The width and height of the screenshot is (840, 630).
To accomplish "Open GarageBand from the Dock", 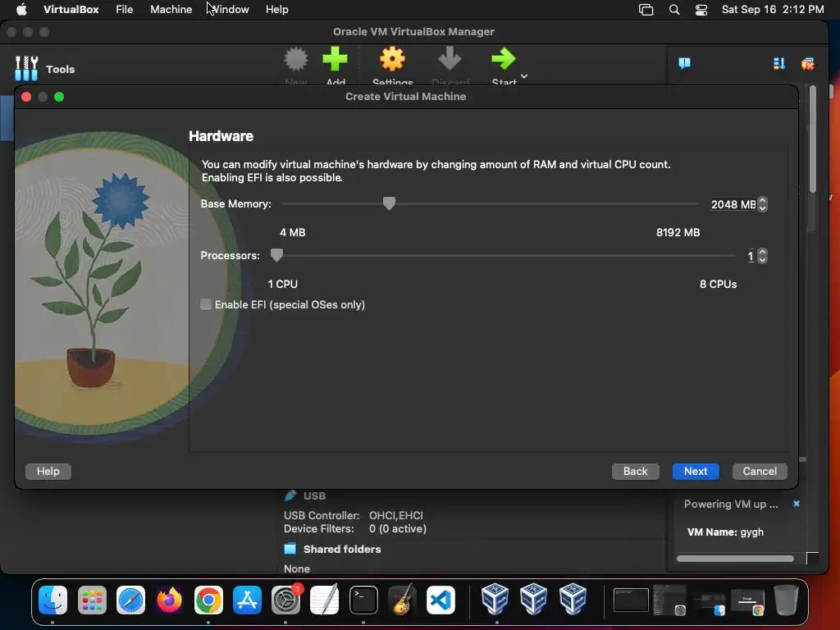I will click(402, 600).
